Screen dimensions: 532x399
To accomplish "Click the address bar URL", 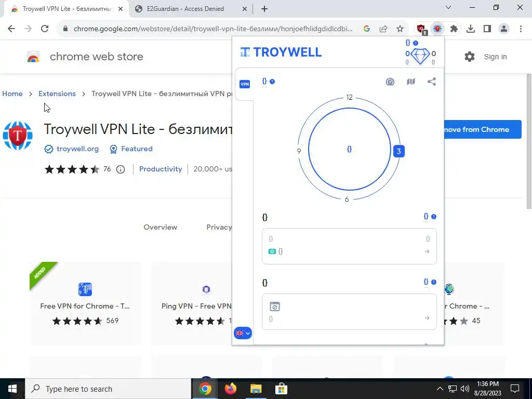I will tap(213, 29).
